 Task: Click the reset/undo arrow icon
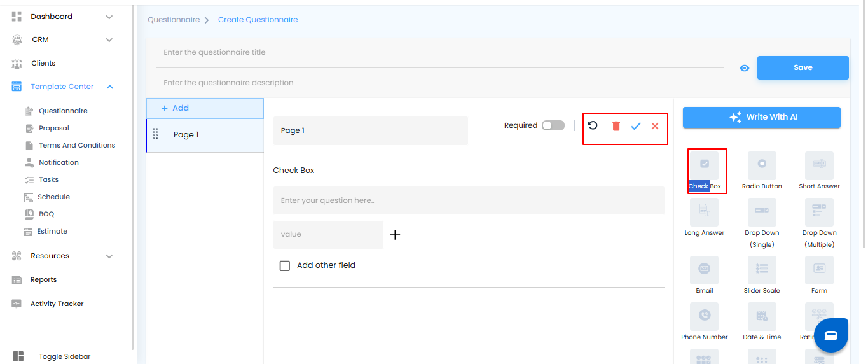click(x=593, y=125)
